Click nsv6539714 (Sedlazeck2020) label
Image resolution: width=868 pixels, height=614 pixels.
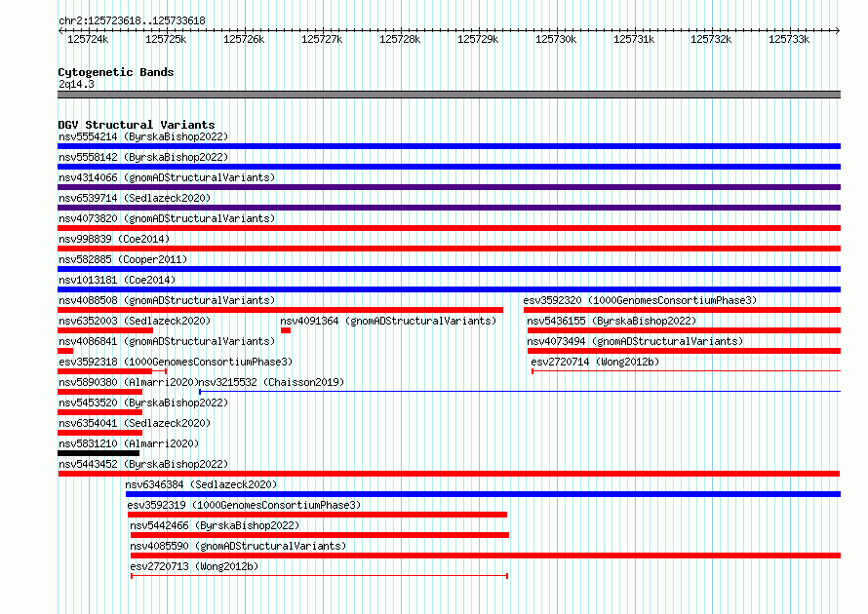coord(135,198)
